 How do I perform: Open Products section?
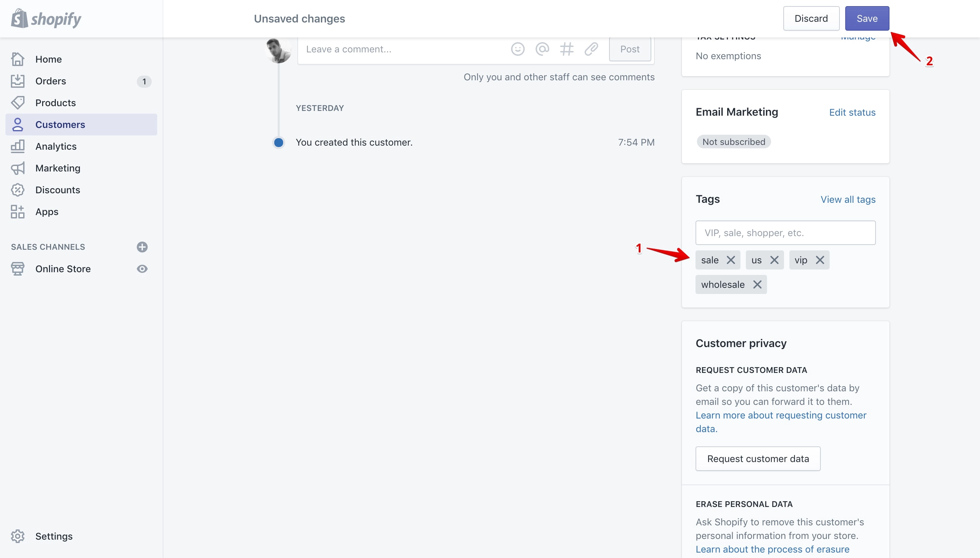(81, 103)
